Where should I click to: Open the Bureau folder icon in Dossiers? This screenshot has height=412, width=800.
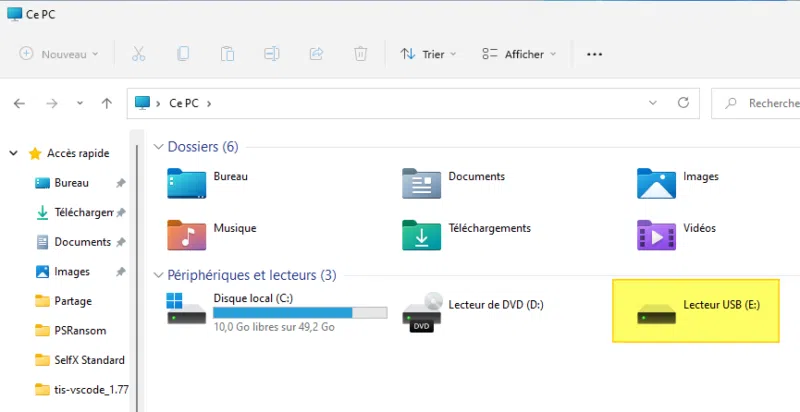click(x=186, y=183)
